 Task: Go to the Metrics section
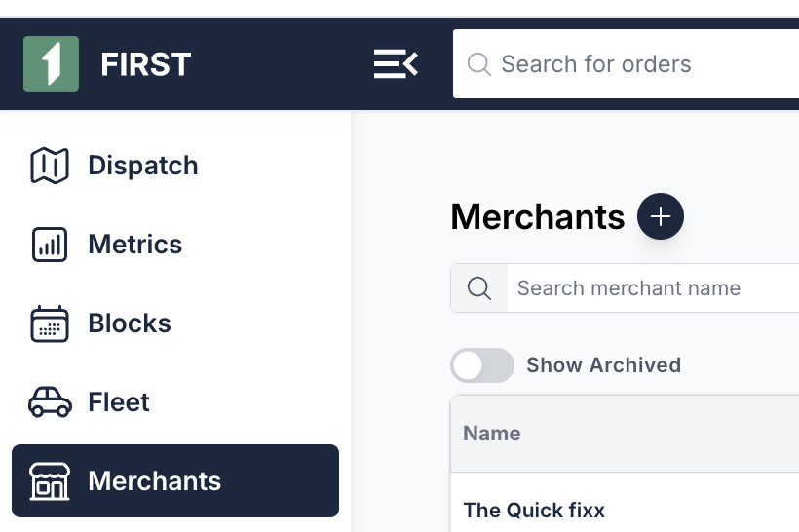pyautogui.click(x=135, y=245)
